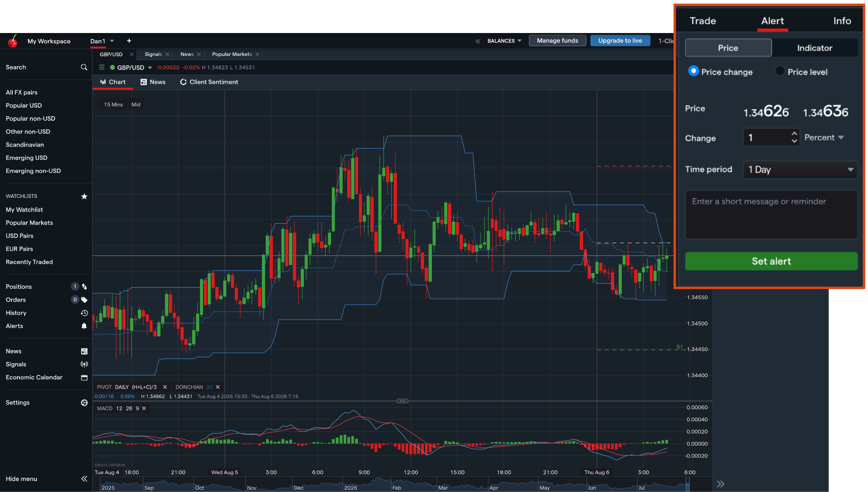Click the Change value input field
868x492 pixels.
767,137
